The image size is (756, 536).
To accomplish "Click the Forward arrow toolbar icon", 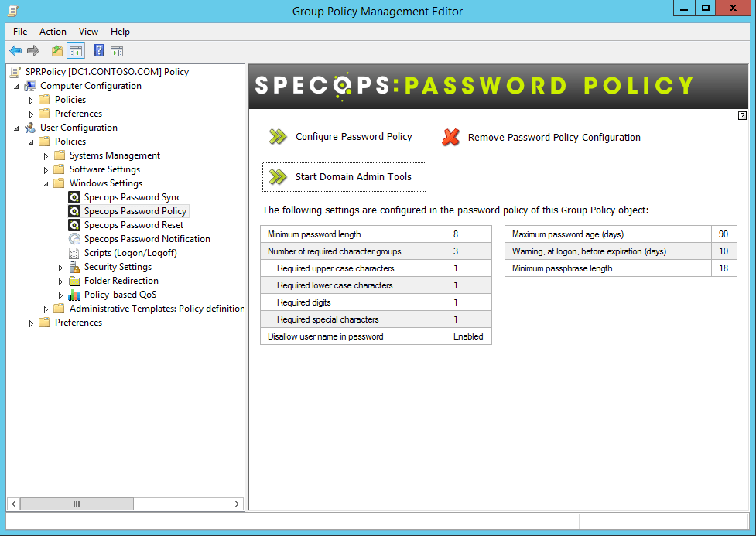I will tap(33, 50).
